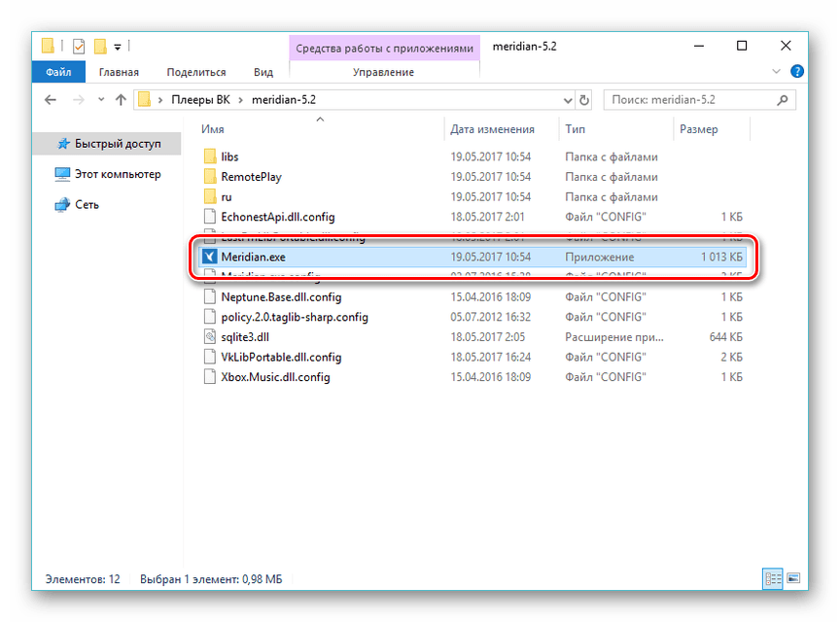Expand the ribbon chevron
The image size is (840, 622).
[x=776, y=71]
